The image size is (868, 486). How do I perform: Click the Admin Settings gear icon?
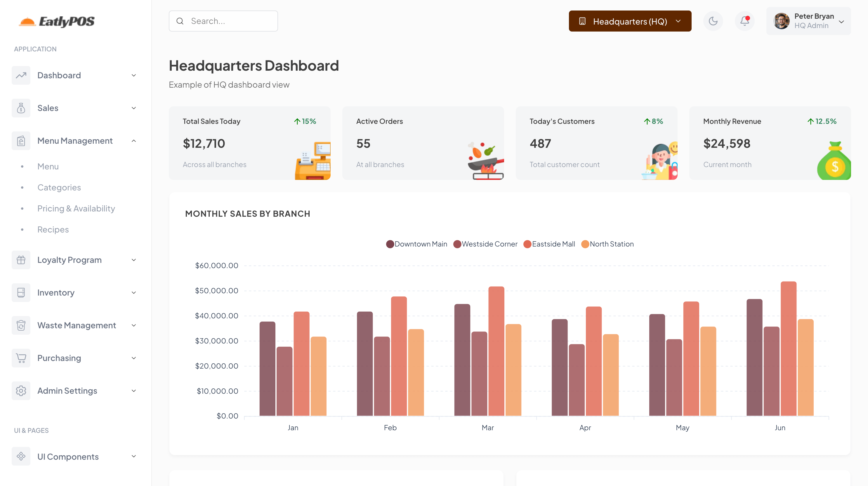click(x=21, y=390)
